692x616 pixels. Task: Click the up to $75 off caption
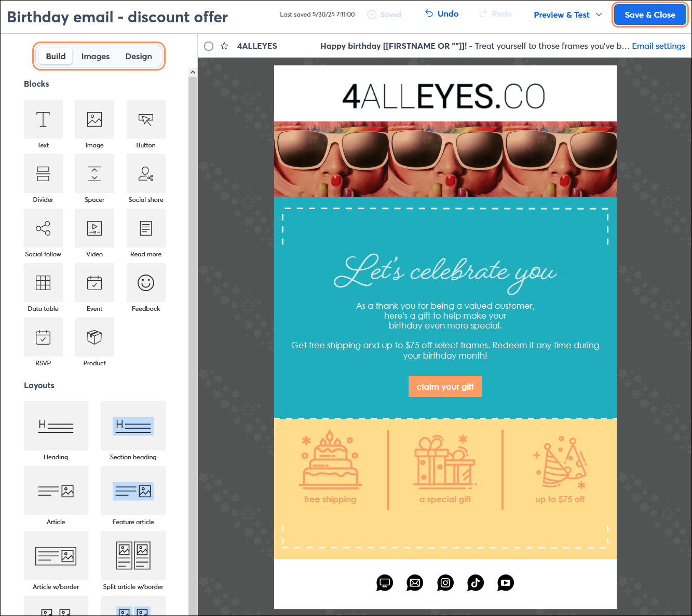tap(560, 499)
